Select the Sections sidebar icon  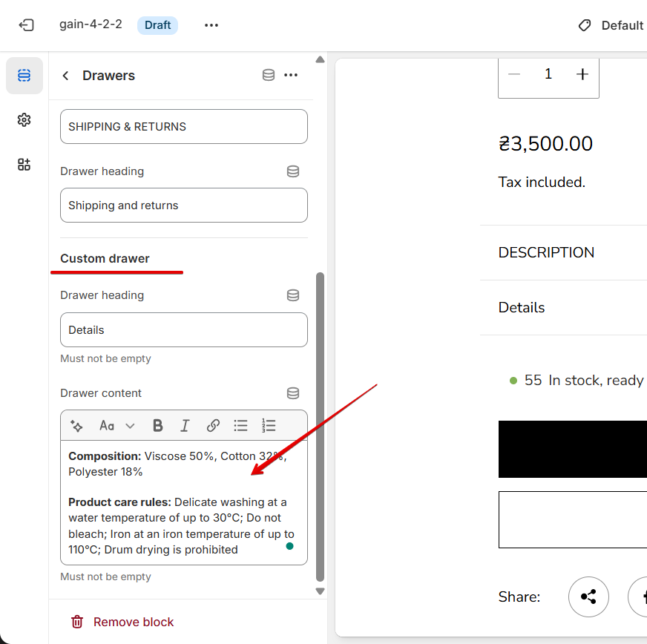point(24,76)
